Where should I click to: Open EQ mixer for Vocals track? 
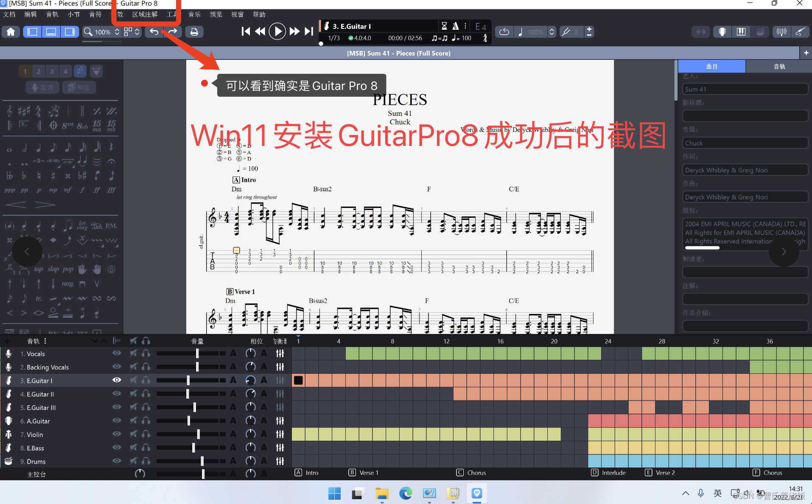[280, 353]
